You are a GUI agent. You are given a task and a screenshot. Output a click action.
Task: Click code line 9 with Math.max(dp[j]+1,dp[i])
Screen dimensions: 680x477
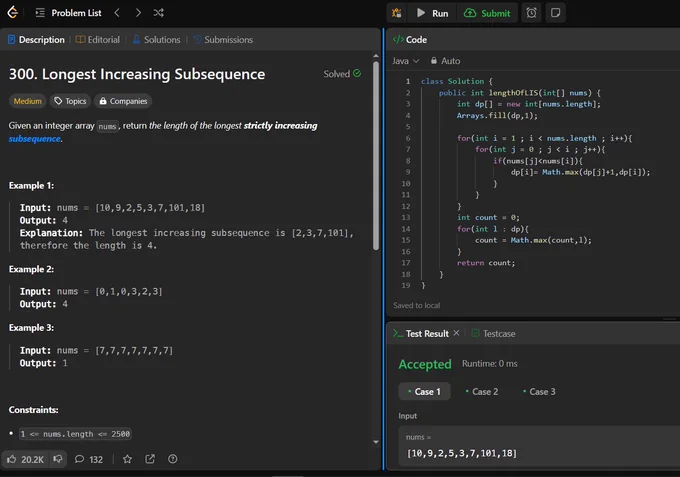point(580,172)
